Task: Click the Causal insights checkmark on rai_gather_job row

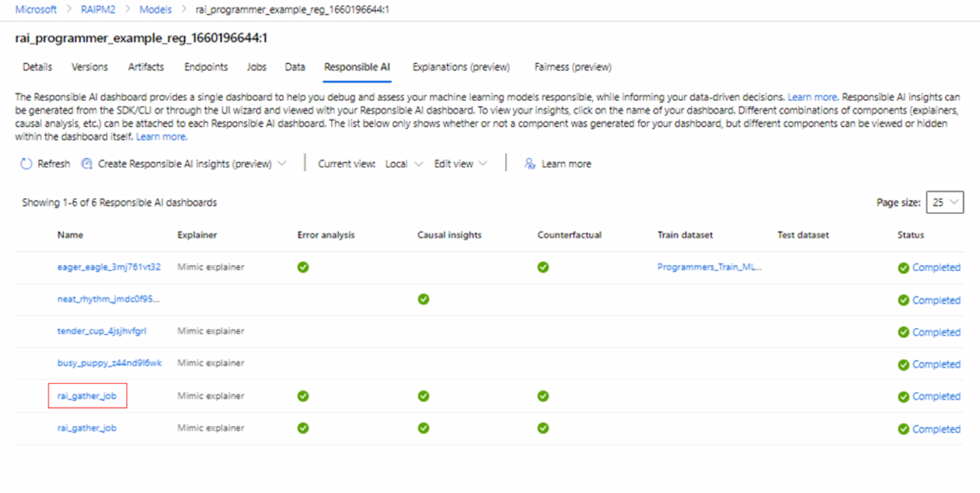Action: tap(423, 396)
